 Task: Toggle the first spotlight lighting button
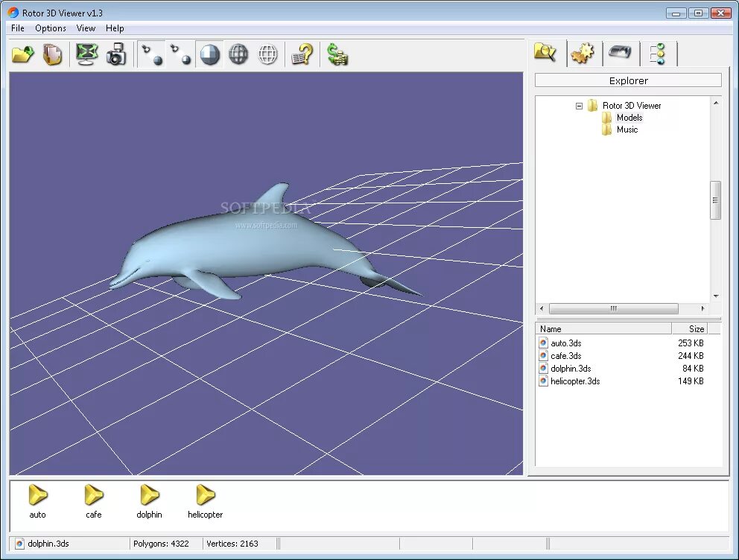152,54
